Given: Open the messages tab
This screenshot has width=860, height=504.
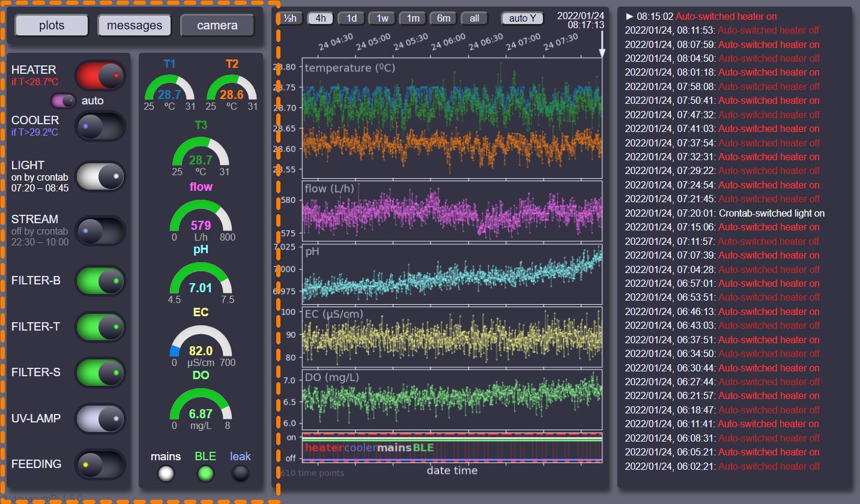Looking at the screenshot, I should click(135, 25).
